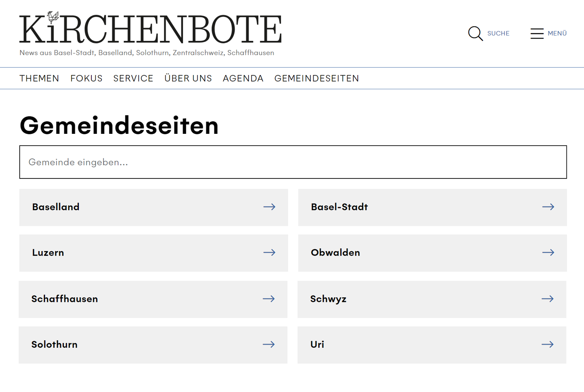Focus the Gemeinde eingeben search field
The image size is (584, 392).
pyautogui.click(x=293, y=162)
